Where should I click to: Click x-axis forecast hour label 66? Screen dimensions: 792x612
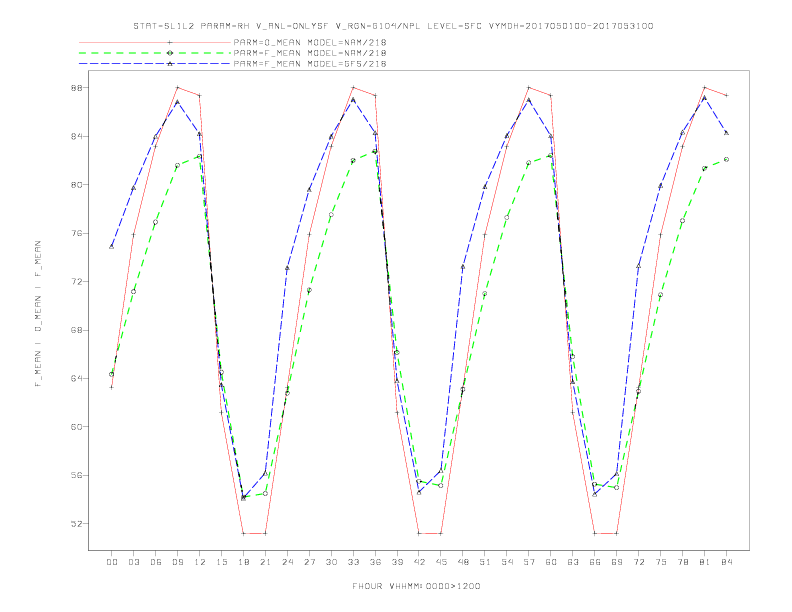pos(595,562)
